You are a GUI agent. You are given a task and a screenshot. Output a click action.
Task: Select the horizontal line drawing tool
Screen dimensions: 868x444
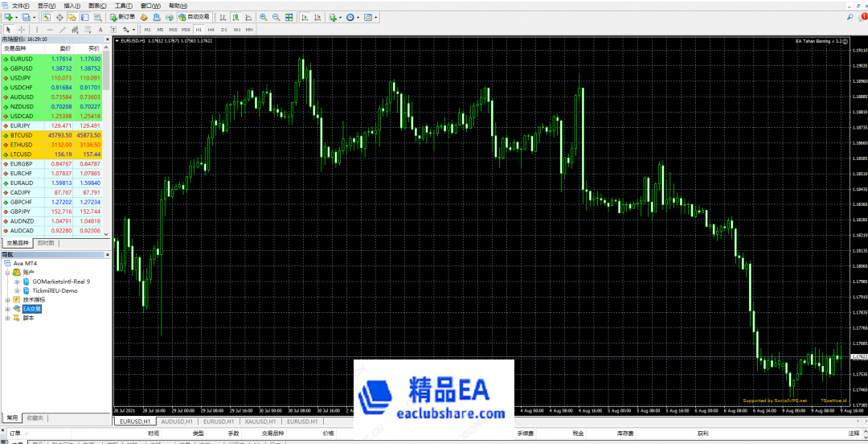50,30
